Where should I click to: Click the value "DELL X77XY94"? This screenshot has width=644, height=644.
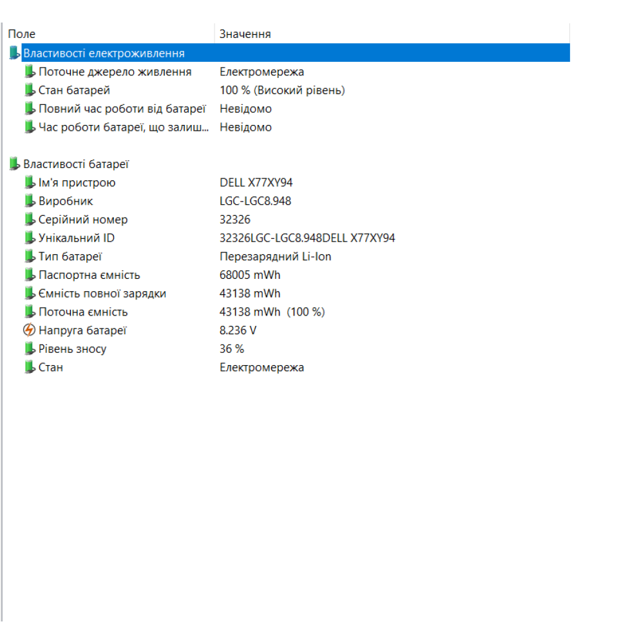pos(256,182)
